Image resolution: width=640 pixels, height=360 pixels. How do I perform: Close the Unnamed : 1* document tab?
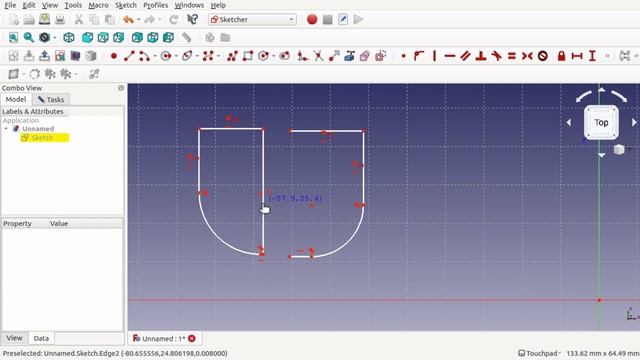pyautogui.click(x=192, y=338)
